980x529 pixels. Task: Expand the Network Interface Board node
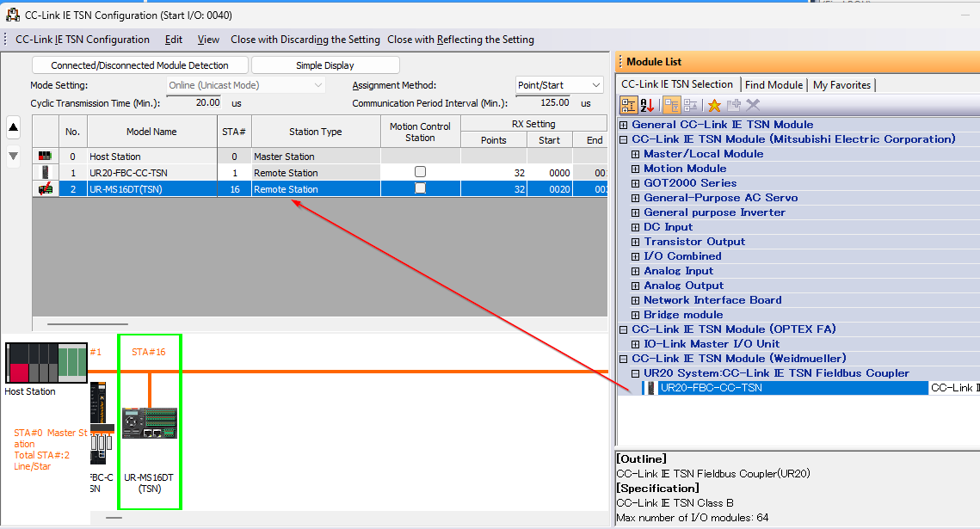click(635, 300)
